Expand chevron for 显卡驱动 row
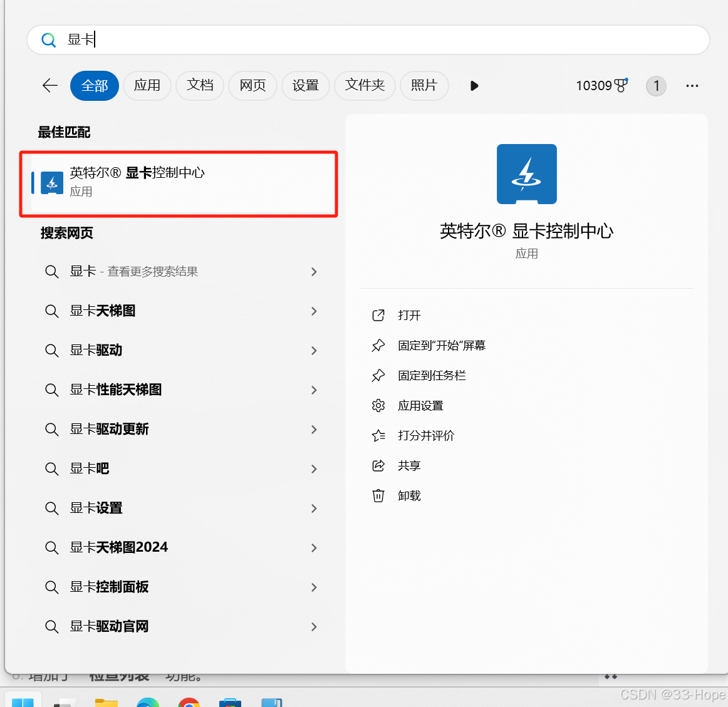This screenshot has height=707, width=728. click(315, 351)
